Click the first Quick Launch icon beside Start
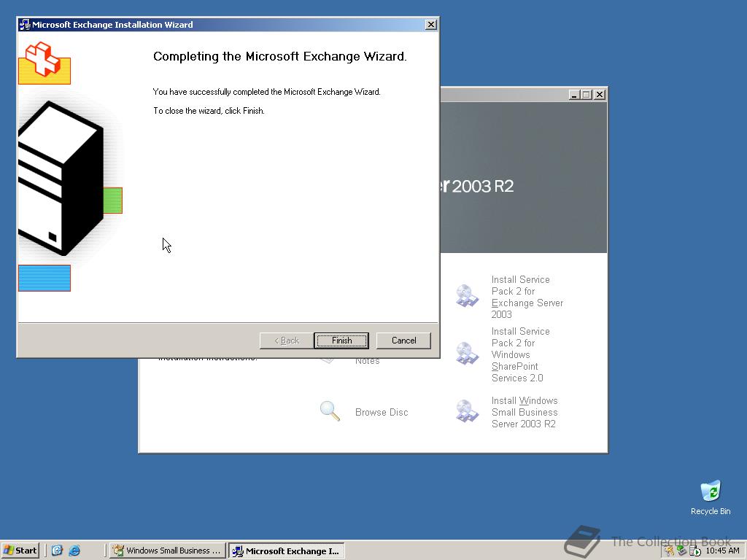The width and height of the screenshot is (747, 560). click(x=57, y=551)
